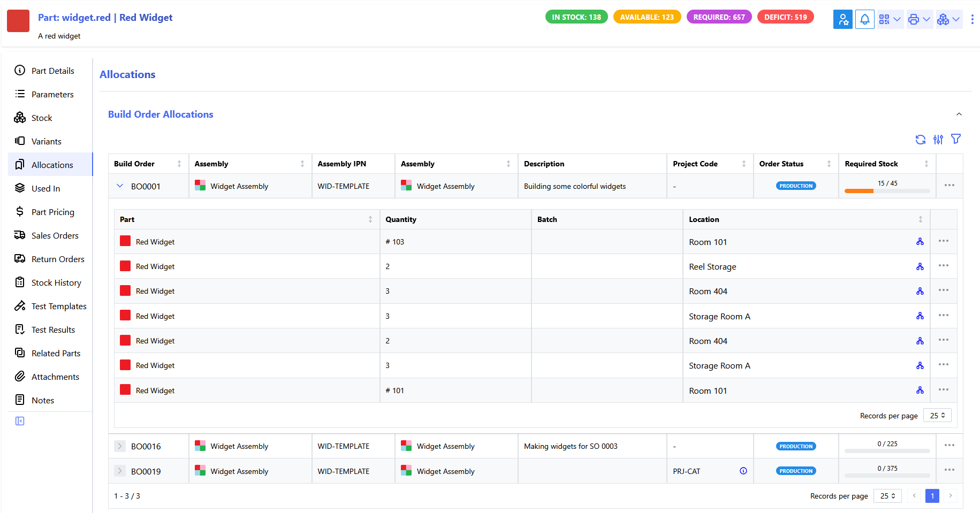This screenshot has width=980, height=513.
Task: Collapse the sidebar with bottom panel icon
Action: (x=20, y=421)
